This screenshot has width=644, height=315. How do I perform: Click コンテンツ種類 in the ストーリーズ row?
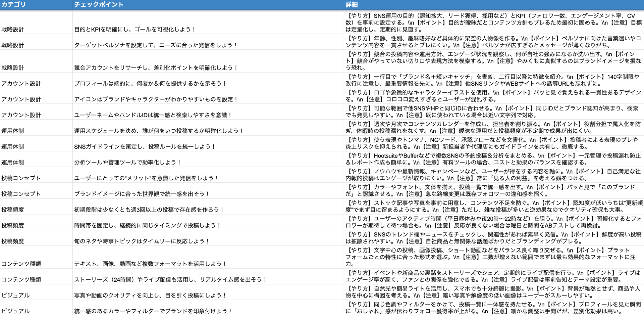point(21,280)
